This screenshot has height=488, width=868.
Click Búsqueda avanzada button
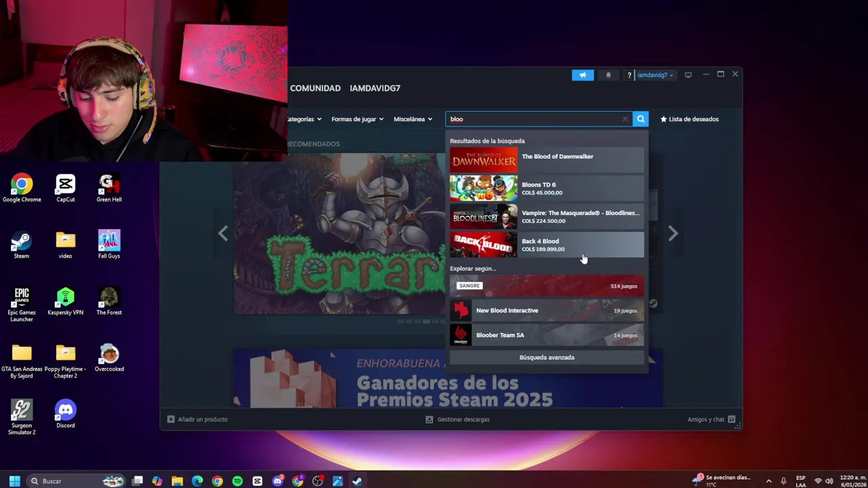click(547, 357)
